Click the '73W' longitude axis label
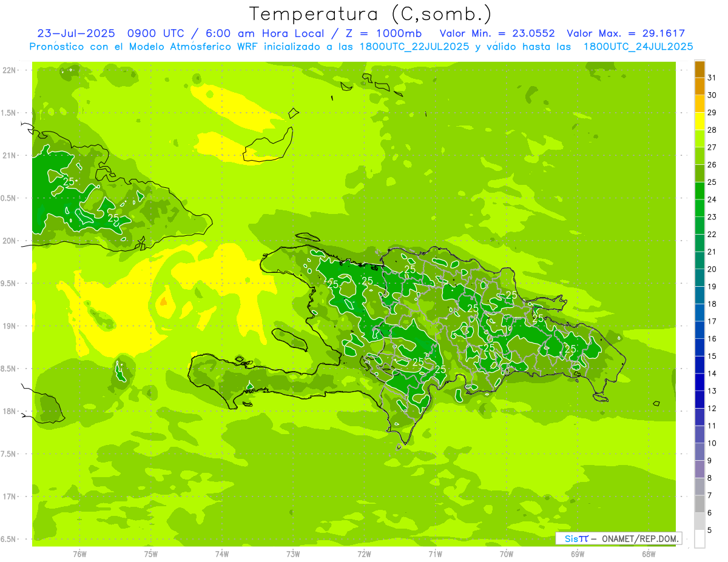 pos(293,554)
